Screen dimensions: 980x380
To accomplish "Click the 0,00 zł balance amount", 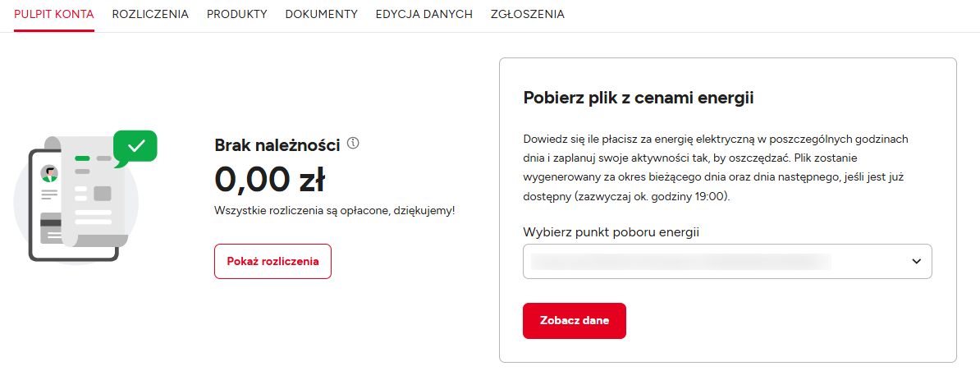I will click(x=269, y=179).
